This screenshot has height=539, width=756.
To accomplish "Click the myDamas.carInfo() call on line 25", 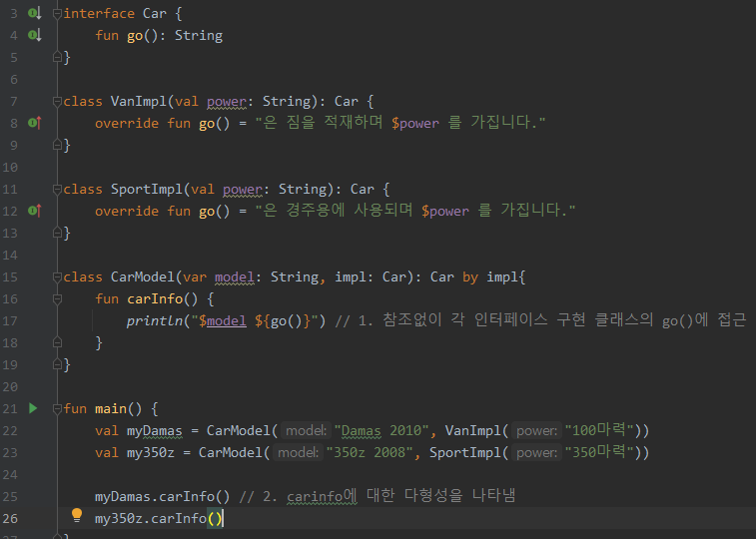I will (162, 496).
